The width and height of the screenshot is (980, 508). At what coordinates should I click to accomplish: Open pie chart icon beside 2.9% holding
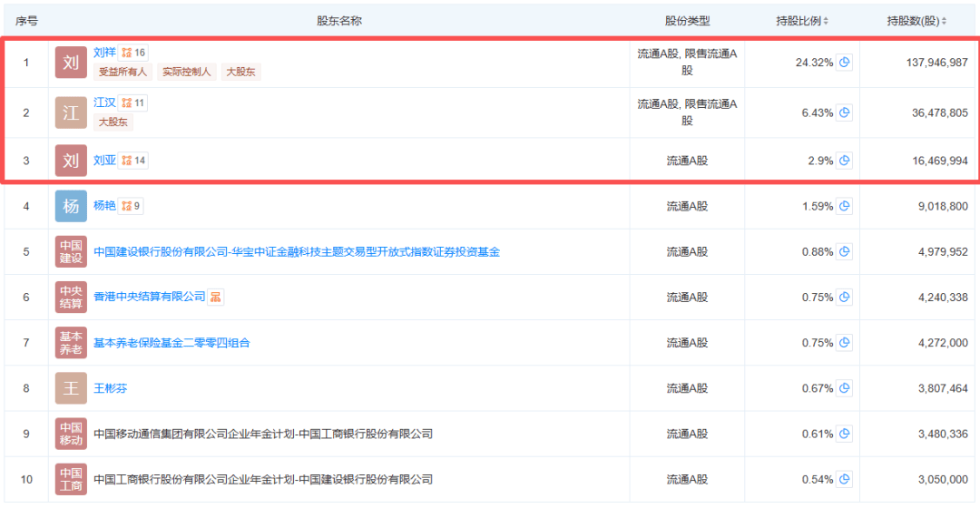point(845,161)
